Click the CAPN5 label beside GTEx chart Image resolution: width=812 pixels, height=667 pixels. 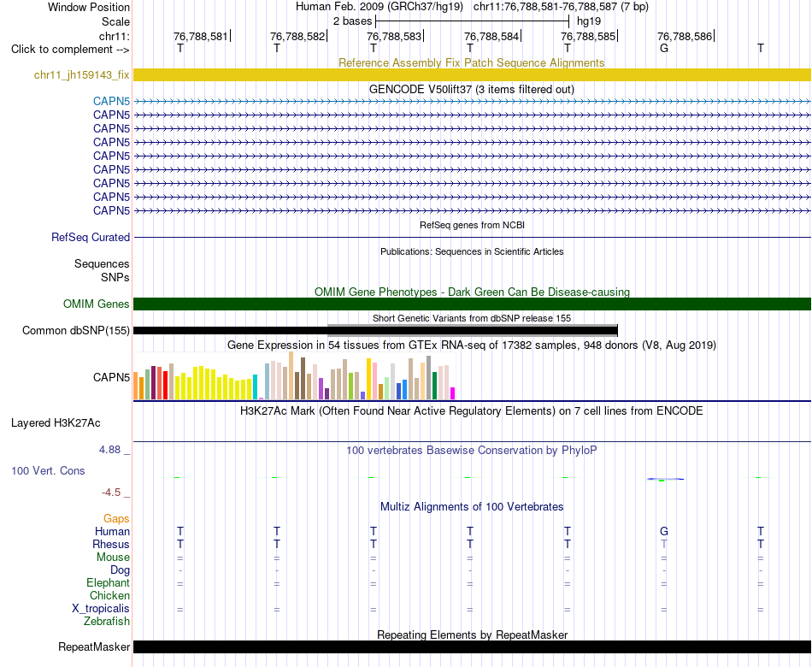111,377
